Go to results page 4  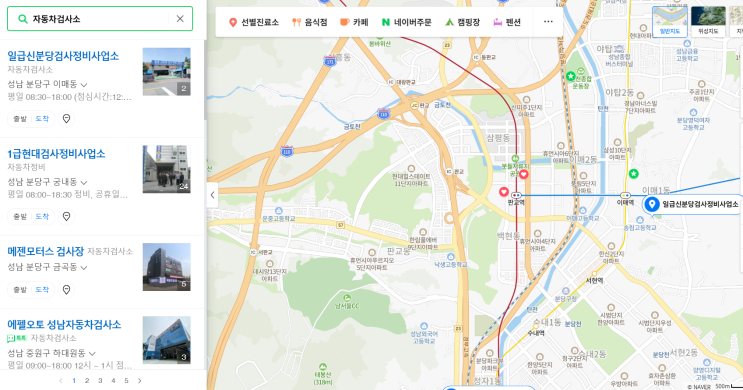[x=113, y=381]
